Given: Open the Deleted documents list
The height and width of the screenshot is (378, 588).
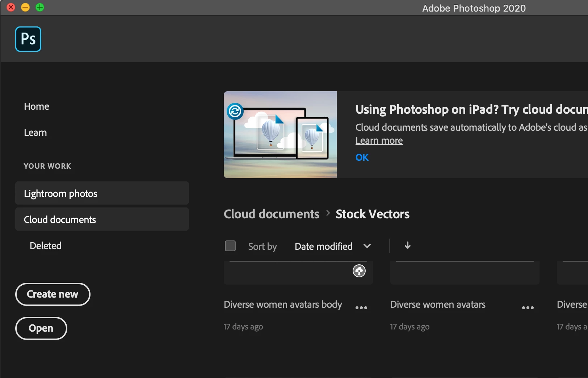Looking at the screenshot, I should coord(46,246).
